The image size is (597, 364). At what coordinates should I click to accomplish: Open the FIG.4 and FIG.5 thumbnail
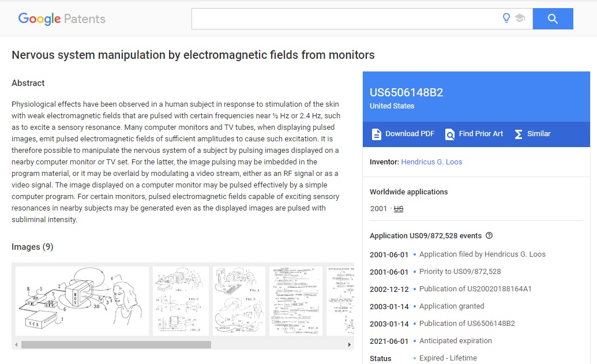[x=239, y=301]
